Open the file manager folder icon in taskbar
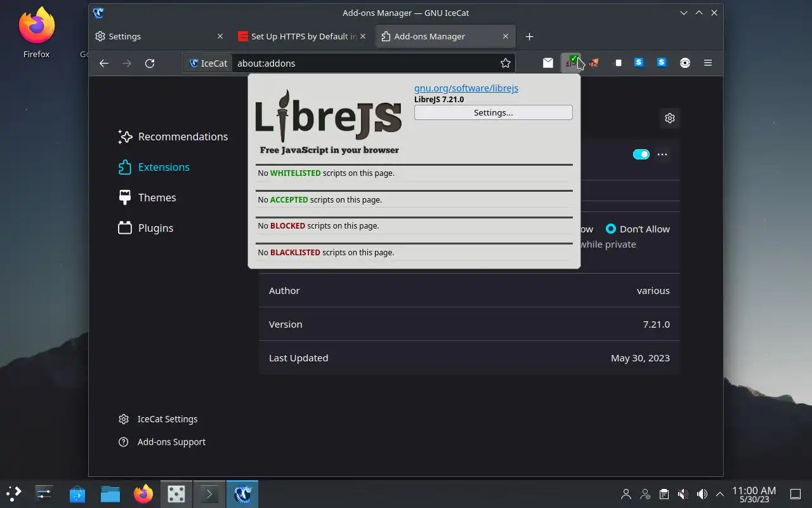 pos(110,493)
